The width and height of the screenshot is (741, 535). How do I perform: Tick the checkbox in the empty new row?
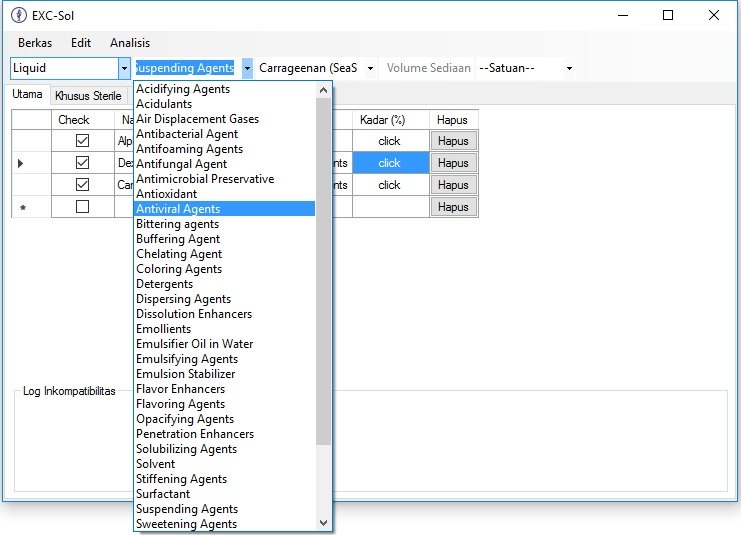pyautogui.click(x=82, y=207)
